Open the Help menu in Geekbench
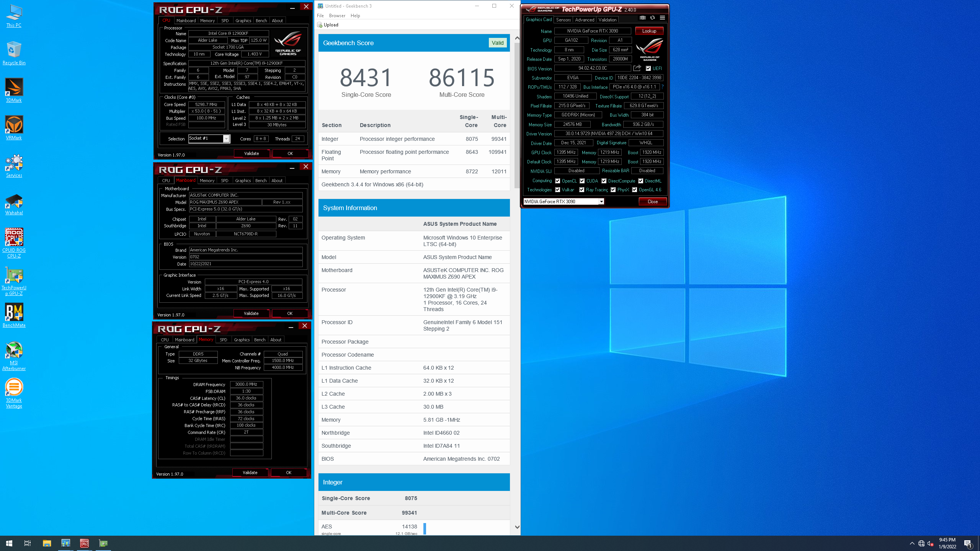Screen dimensions: 980x551 [355, 16]
